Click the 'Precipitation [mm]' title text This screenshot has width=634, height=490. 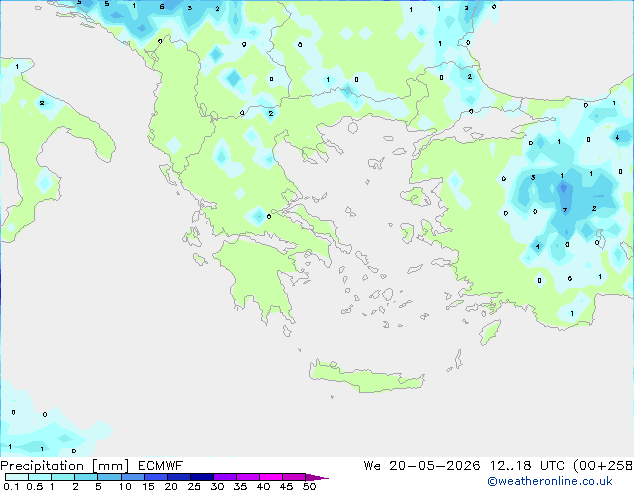(x=65, y=466)
